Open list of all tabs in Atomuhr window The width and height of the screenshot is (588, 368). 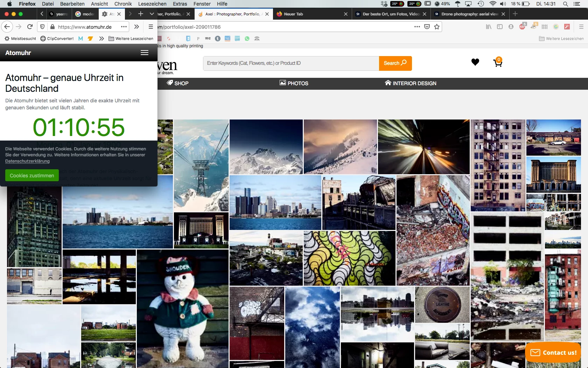pyautogui.click(x=152, y=14)
